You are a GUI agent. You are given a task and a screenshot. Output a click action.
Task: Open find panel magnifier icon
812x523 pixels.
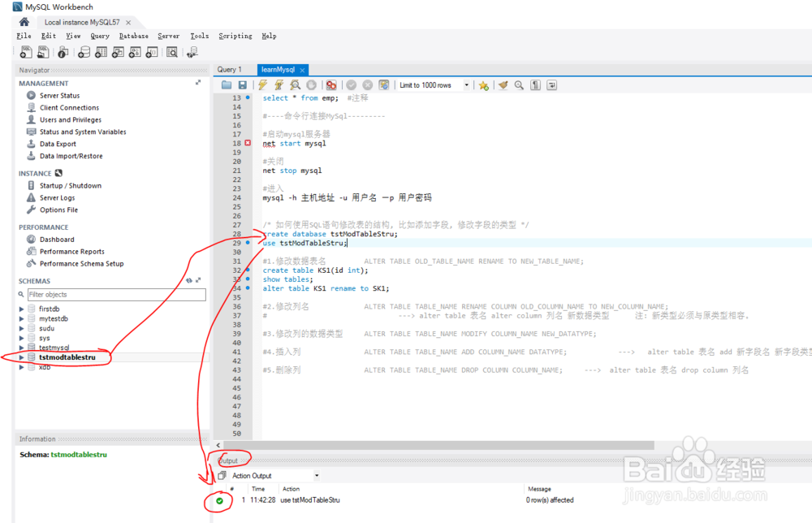coord(519,85)
